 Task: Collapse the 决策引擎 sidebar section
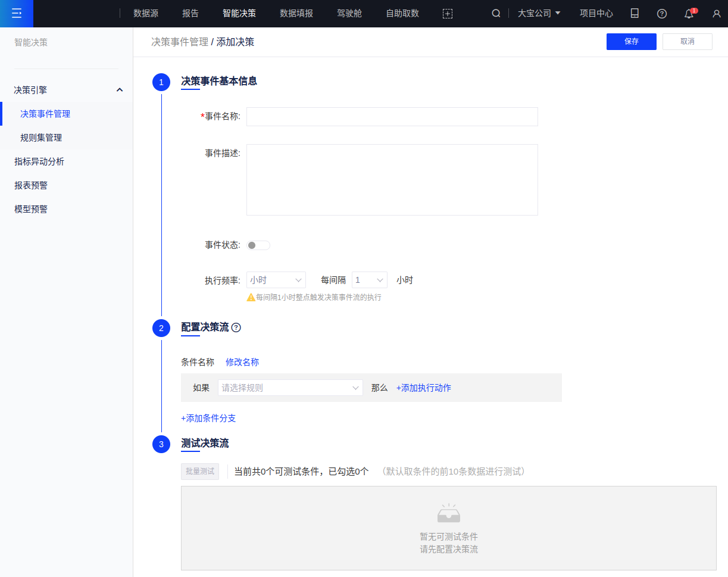(120, 90)
